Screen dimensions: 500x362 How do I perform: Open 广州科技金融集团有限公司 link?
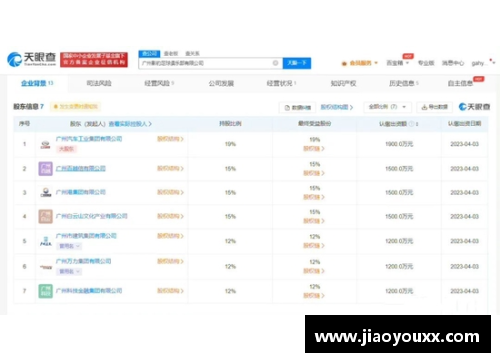click(89, 291)
